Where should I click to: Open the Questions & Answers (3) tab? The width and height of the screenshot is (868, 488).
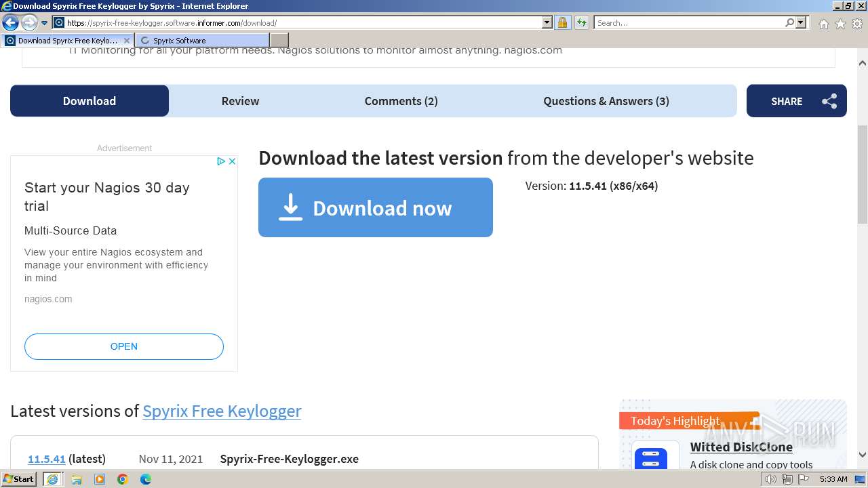click(x=606, y=101)
